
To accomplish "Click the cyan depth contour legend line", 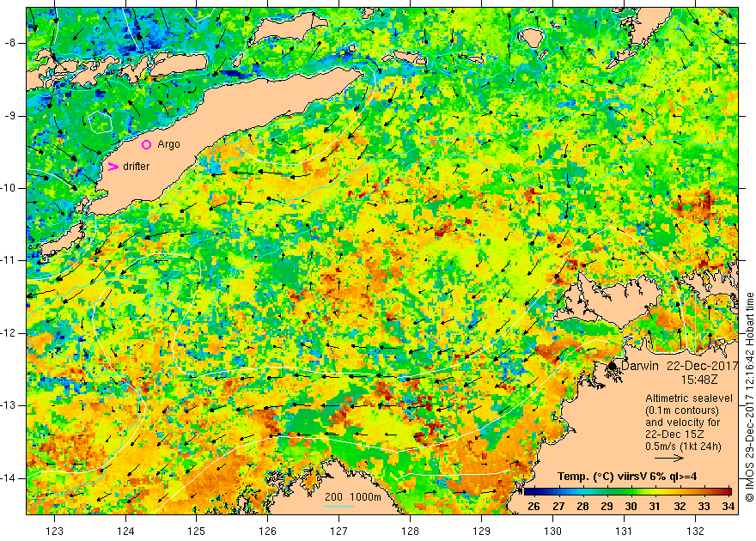I will (x=339, y=507).
